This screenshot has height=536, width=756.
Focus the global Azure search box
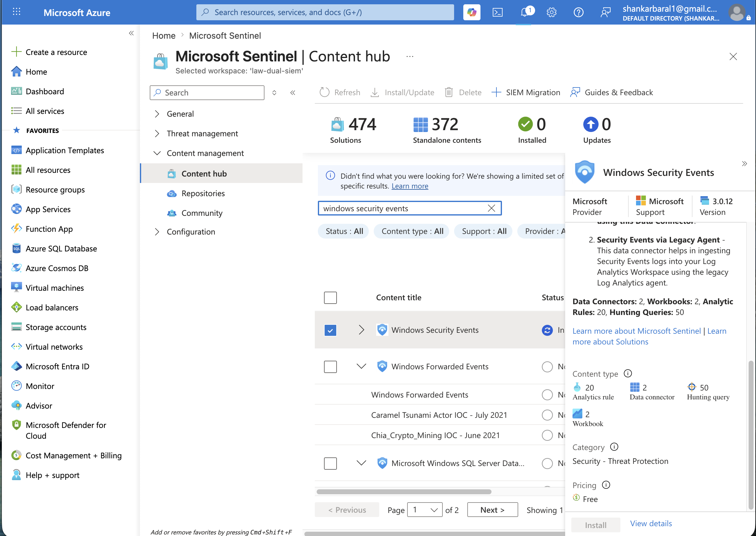click(325, 12)
